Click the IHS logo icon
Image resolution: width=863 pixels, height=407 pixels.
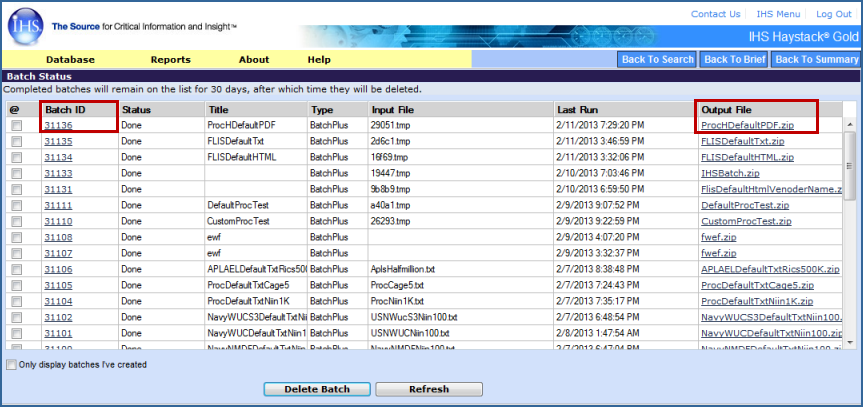tap(24, 27)
